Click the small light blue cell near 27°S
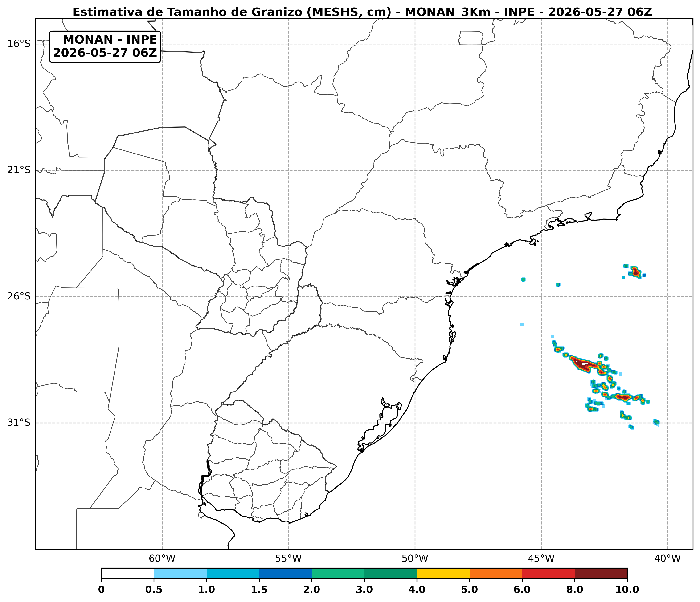 click(522, 324)
